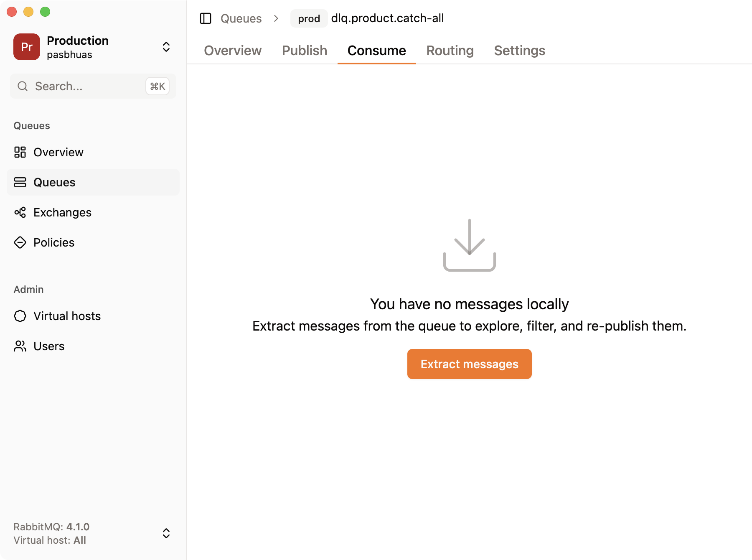Open the Overview tab for this queue
752x560 pixels.
233,51
